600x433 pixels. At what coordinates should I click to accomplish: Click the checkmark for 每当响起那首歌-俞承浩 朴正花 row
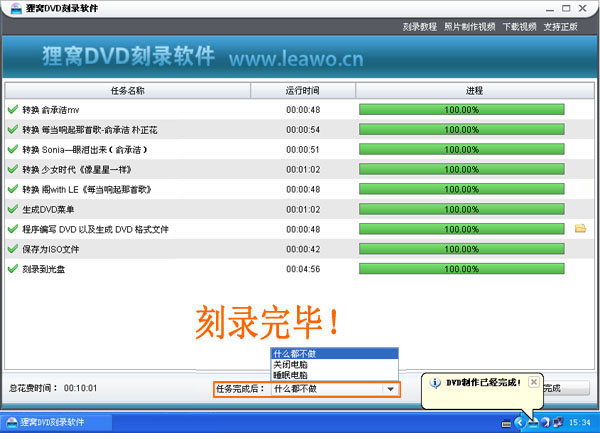click(x=13, y=129)
